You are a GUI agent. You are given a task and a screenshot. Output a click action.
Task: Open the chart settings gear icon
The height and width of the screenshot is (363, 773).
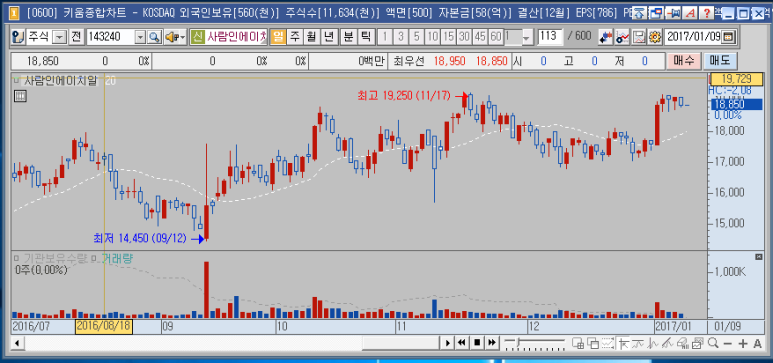655,36
